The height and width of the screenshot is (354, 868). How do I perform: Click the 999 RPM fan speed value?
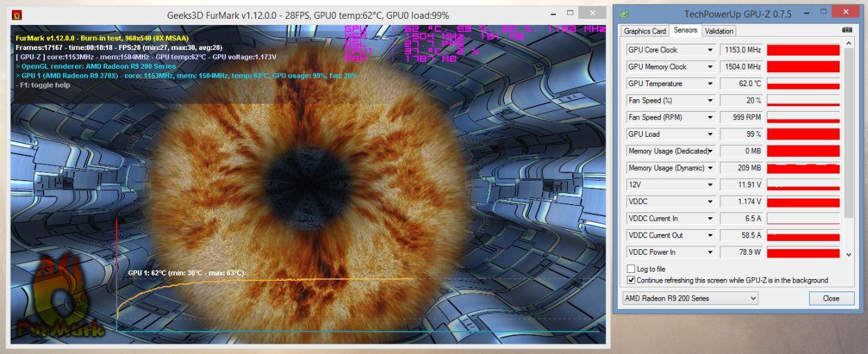coord(741,117)
